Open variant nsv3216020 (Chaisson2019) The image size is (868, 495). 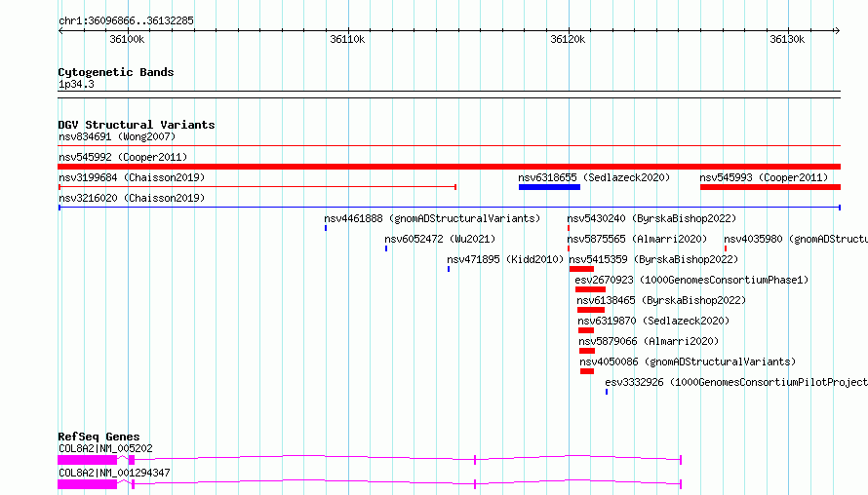[x=132, y=198]
